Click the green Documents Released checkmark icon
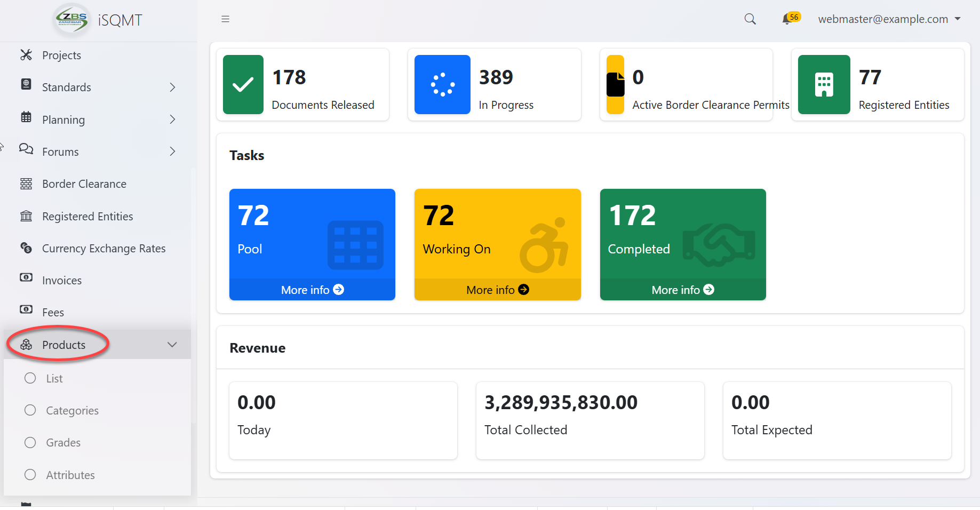Image resolution: width=980 pixels, height=510 pixels. click(243, 84)
